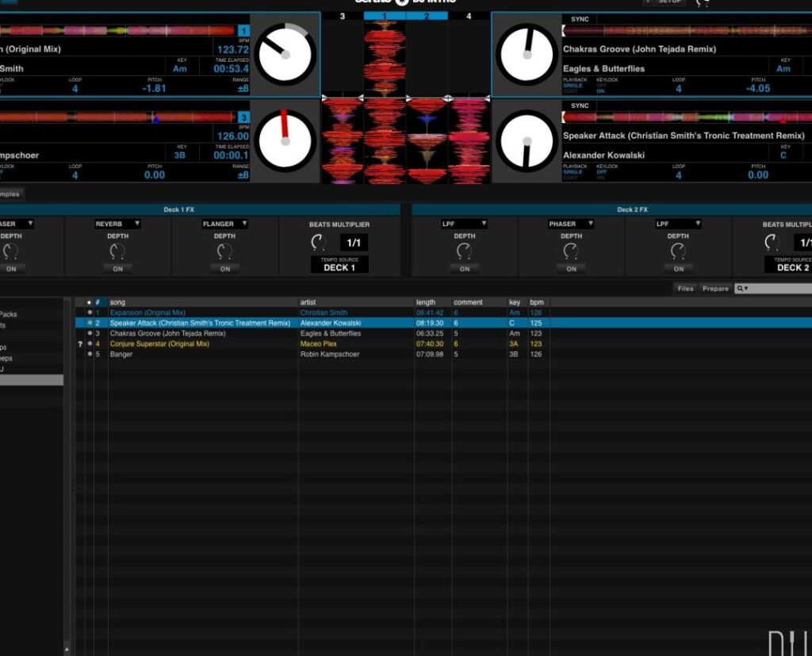Sort the library by bpm column
The height and width of the screenshot is (656, 812).
pos(537,302)
